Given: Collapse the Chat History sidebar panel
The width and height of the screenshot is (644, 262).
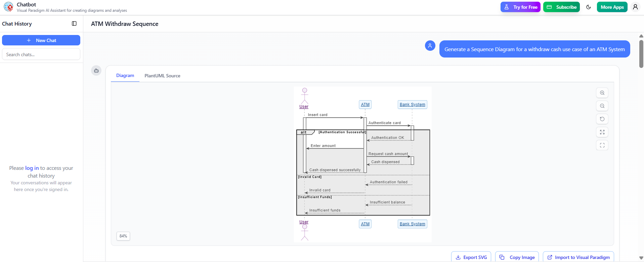Looking at the screenshot, I should coord(74,24).
